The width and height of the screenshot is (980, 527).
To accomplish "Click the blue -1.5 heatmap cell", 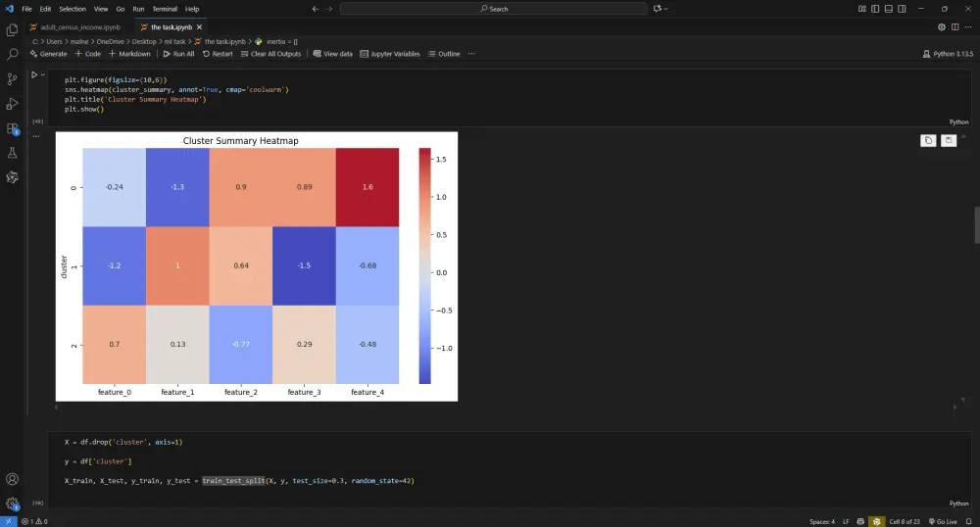I will click(x=305, y=266).
